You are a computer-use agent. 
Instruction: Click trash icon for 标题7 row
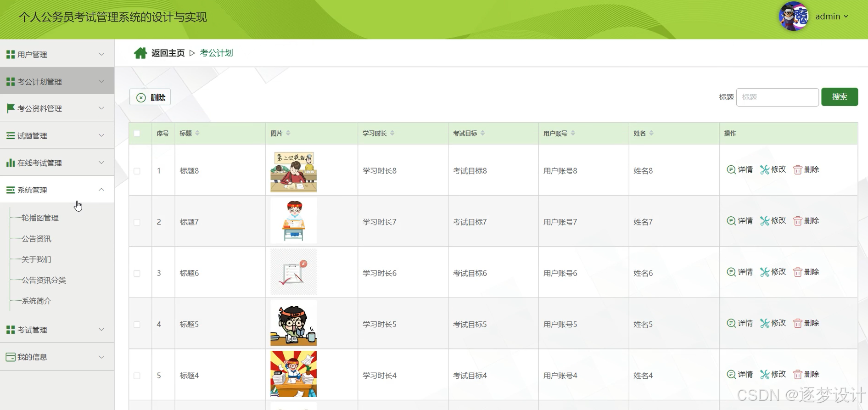798,221
